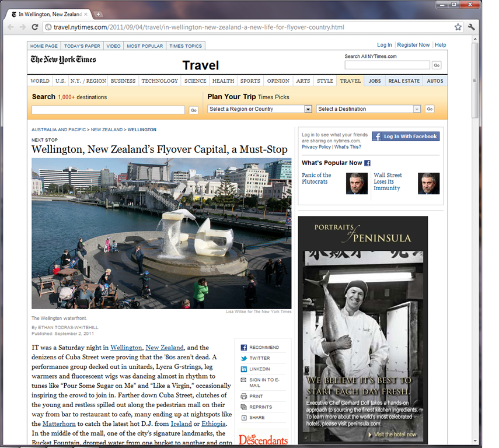Click the LinkedIn share icon
This screenshot has width=499, height=448.
[x=244, y=369]
